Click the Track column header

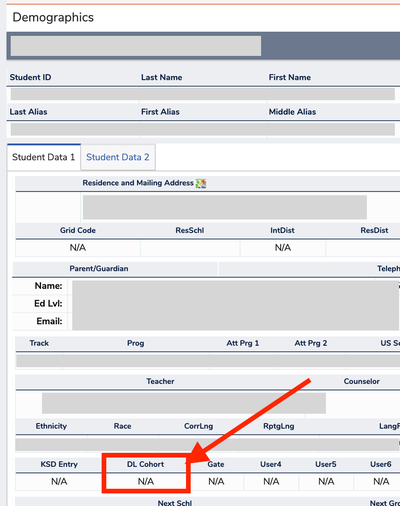tap(39, 343)
